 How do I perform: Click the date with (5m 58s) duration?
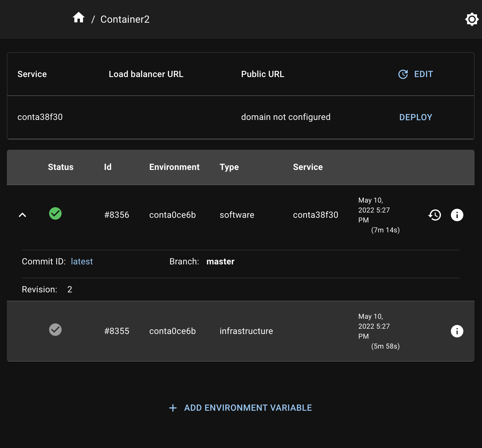[x=379, y=331]
